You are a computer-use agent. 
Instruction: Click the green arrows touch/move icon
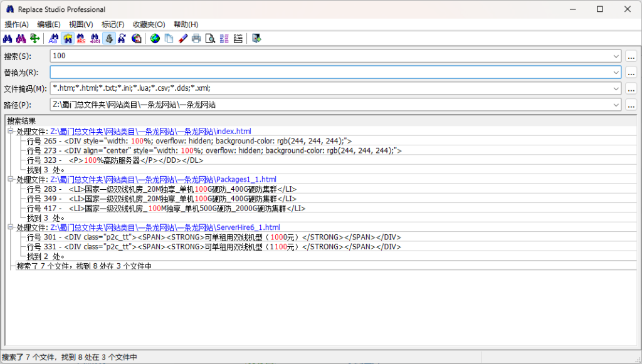click(35, 38)
